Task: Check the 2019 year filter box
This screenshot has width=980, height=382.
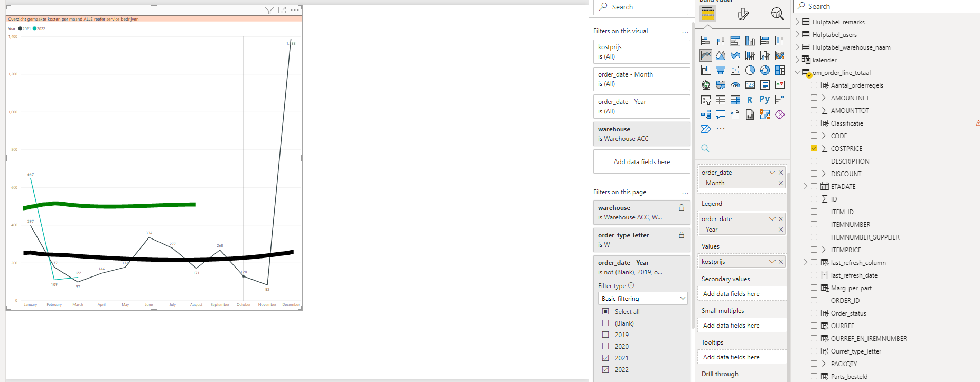Action: [605, 335]
